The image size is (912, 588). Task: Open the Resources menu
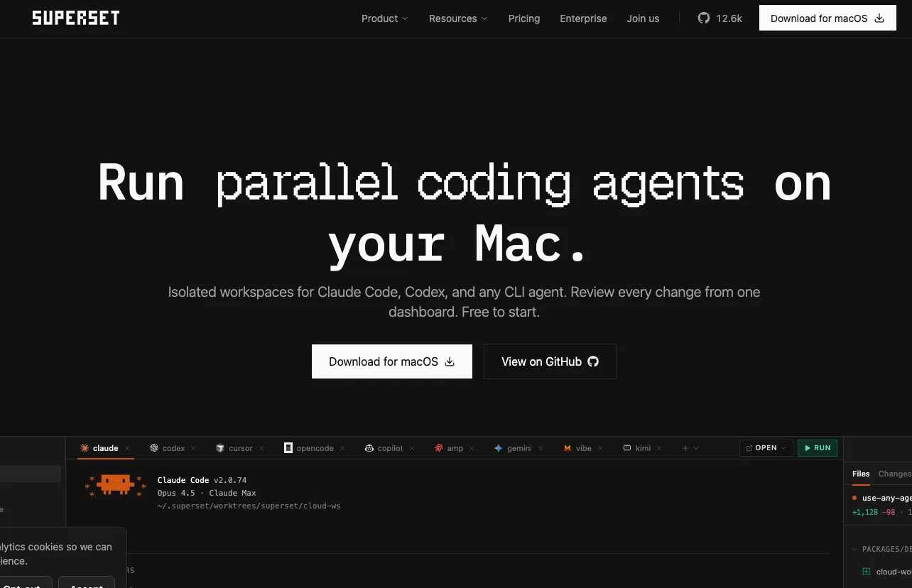(x=458, y=18)
